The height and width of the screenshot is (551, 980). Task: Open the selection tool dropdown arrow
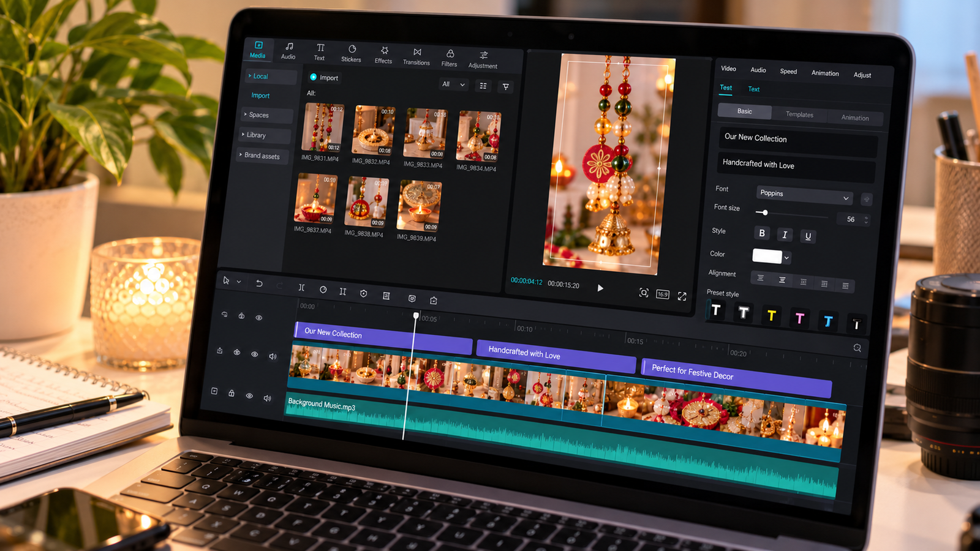(239, 282)
